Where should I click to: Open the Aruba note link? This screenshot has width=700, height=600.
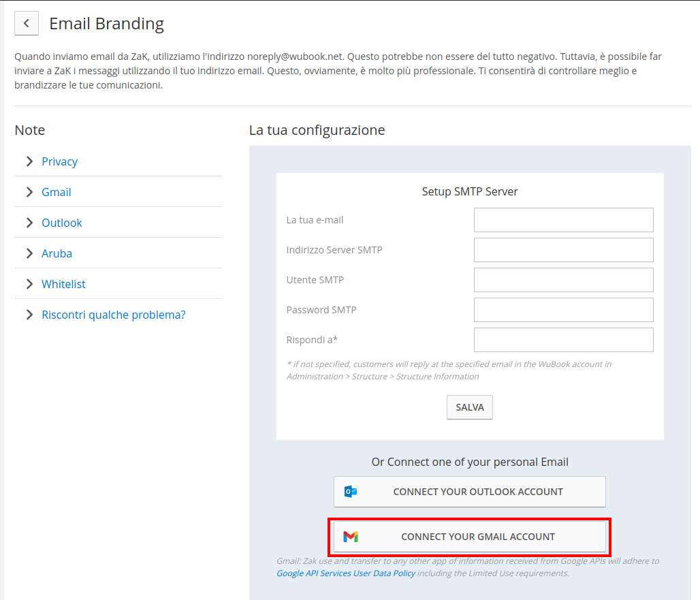(x=57, y=253)
